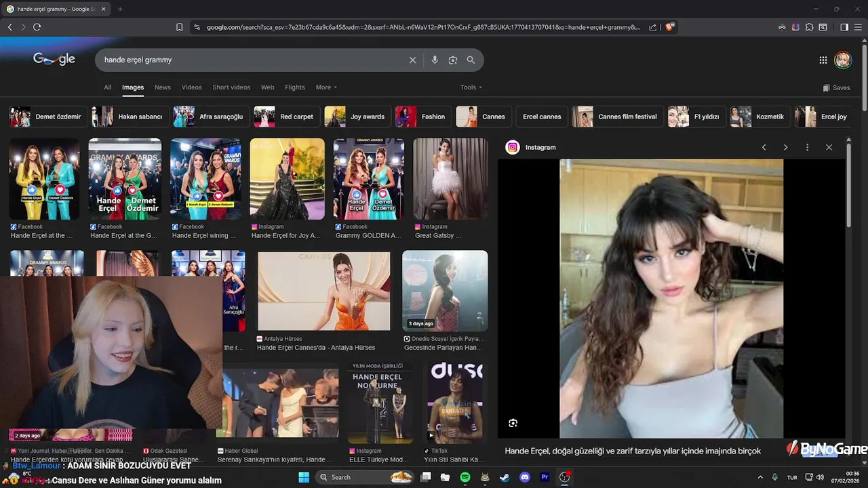Image resolution: width=868 pixels, height=488 pixels.
Task: Click Windows taskbar Search box
Action: (365, 477)
